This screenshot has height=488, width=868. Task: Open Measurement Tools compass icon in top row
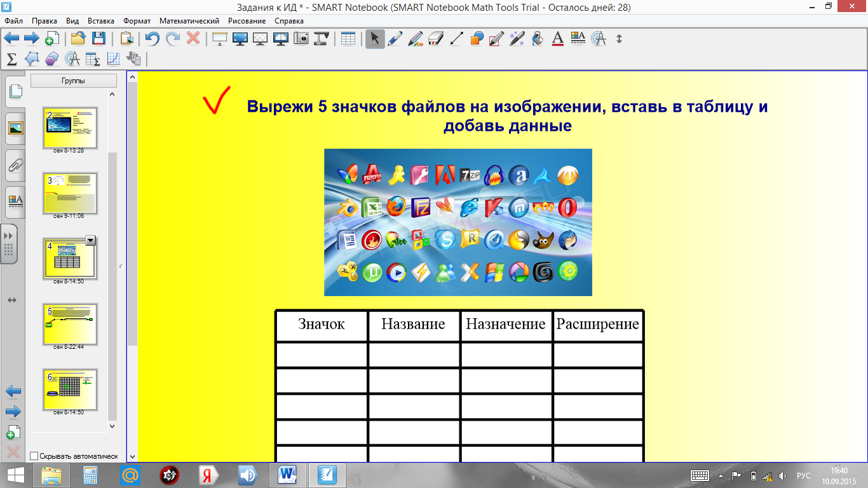[x=599, y=38]
